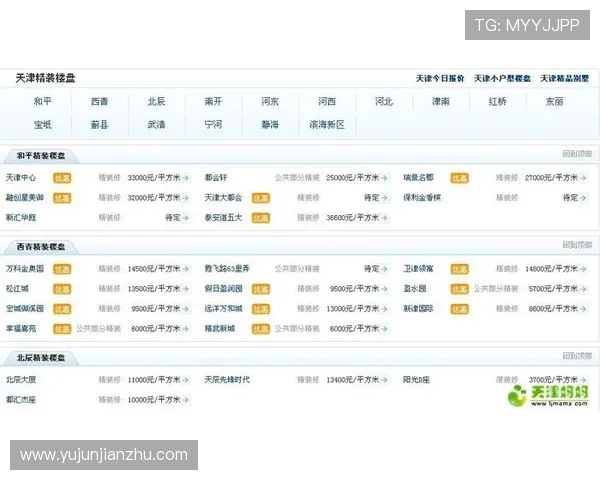This screenshot has width=600, height=480.
Task: Choose the 蓟县 district
Action: click(99, 125)
